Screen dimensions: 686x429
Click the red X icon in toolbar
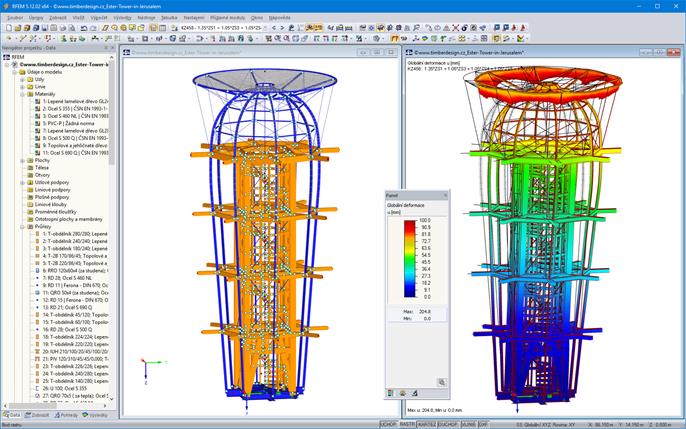(x=455, y=28)
